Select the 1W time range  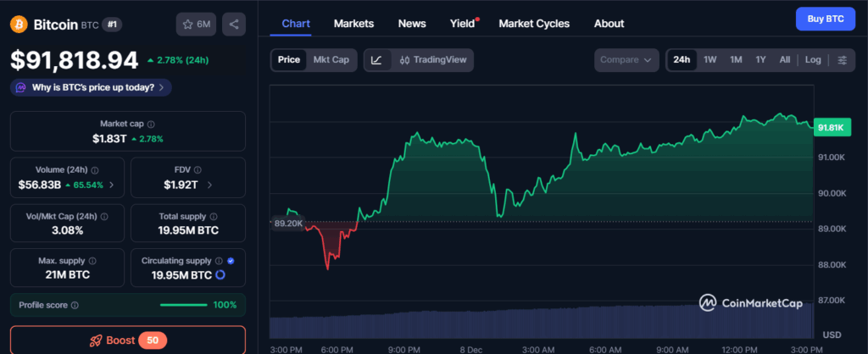(710, 60)
